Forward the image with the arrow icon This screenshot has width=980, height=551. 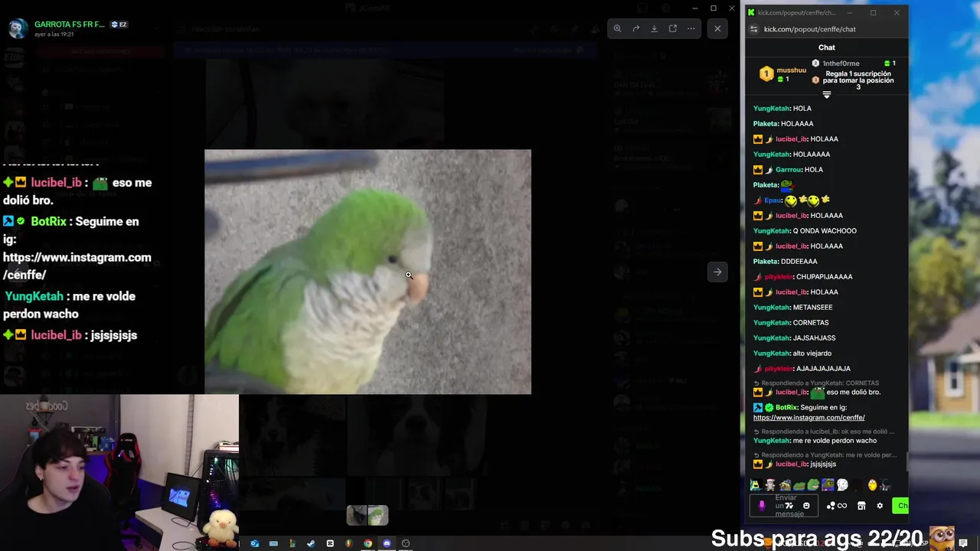[x=635, y=28]
